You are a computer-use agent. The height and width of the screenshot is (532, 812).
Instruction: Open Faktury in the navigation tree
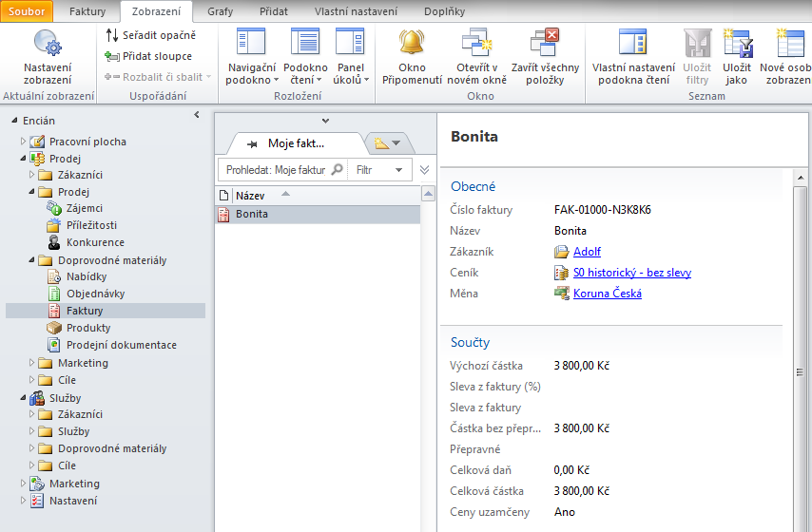coord(85,311)
